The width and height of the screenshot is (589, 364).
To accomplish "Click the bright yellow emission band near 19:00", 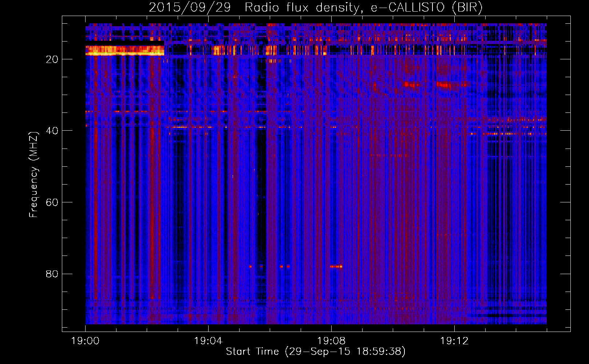I will tap(125, 51).
